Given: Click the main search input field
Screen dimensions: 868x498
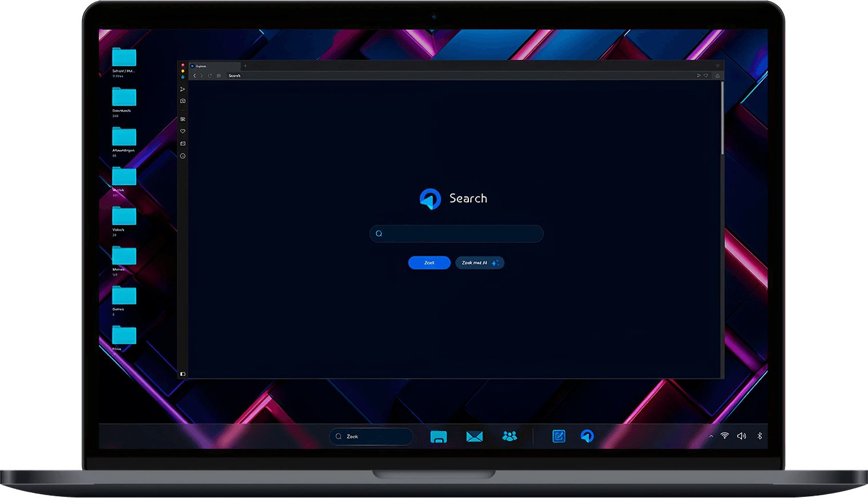Looking at the screenshot, I should pos(456,234).
